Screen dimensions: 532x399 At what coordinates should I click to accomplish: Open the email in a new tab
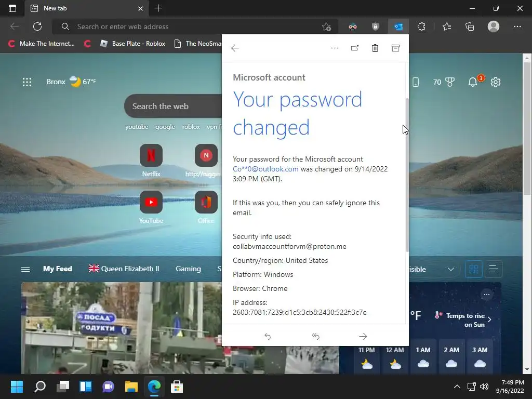(x=354, y=48)
